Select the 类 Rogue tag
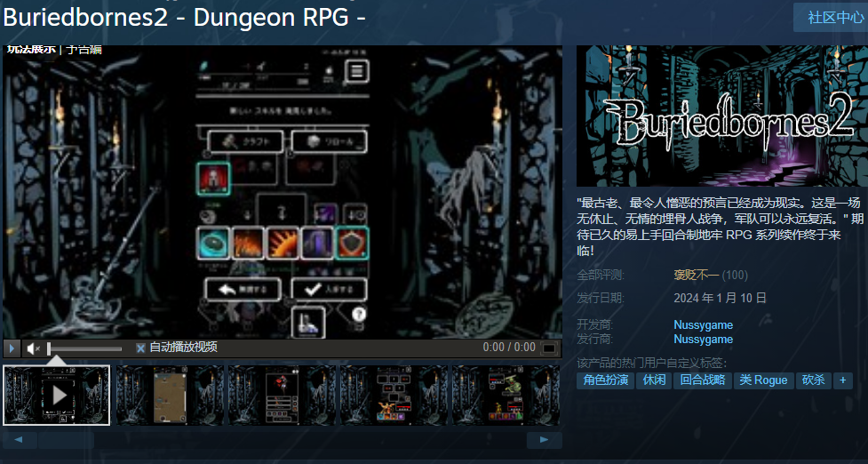Image resolution: width=868 pixels, height=464 pixels. click(763, 380)
